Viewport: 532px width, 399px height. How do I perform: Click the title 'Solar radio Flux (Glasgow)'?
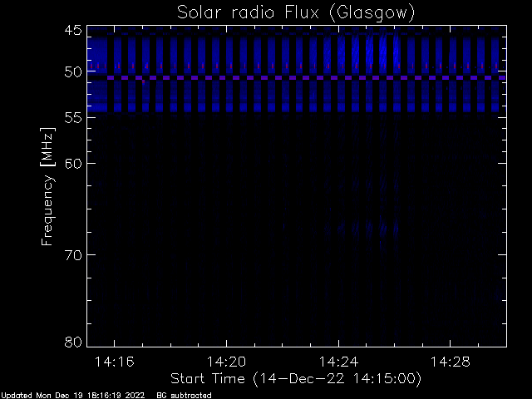296,13
